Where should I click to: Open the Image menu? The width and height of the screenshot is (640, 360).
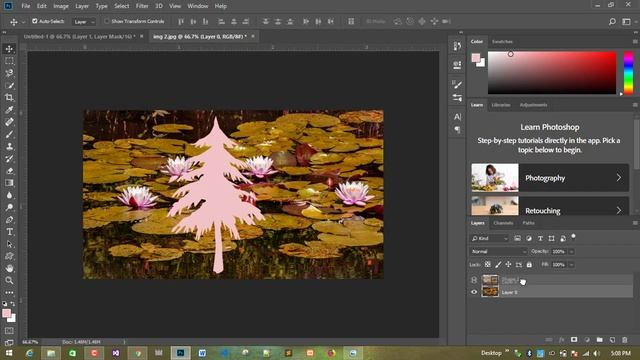click(x=61, y=6)
